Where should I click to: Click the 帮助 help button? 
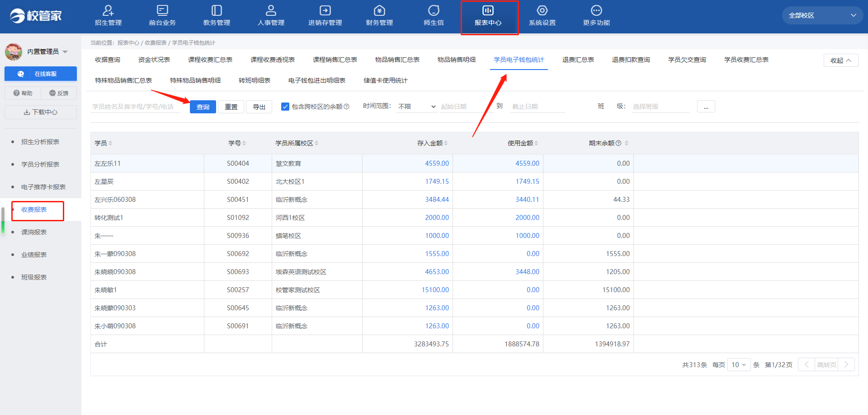pos(23,93)
